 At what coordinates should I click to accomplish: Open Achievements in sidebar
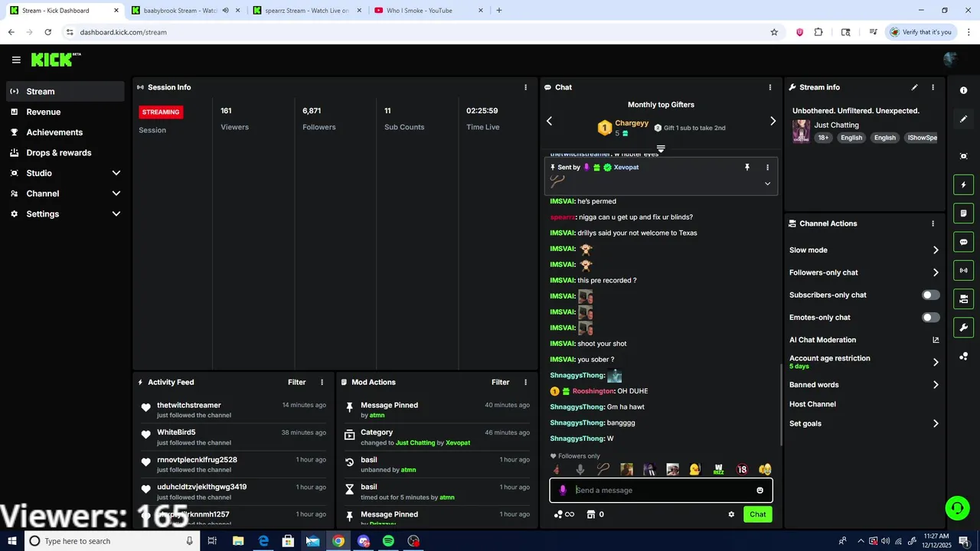65,132
